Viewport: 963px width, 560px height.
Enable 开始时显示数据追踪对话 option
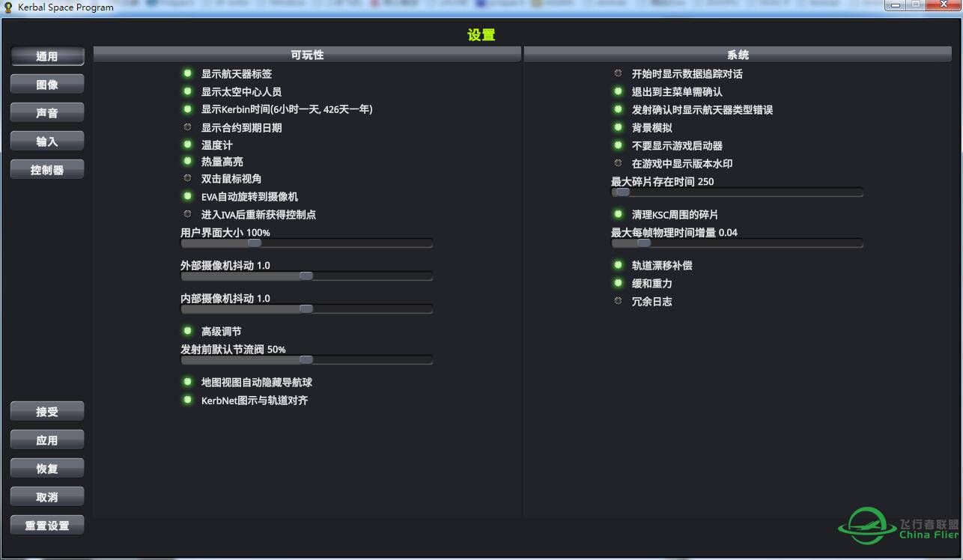tap(618, 73)
